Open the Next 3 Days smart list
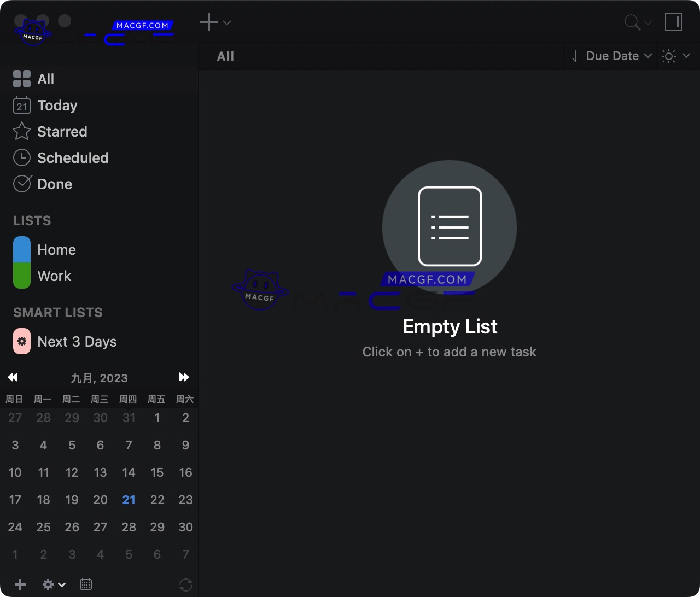The image size is (700, 597). [77, 341]
